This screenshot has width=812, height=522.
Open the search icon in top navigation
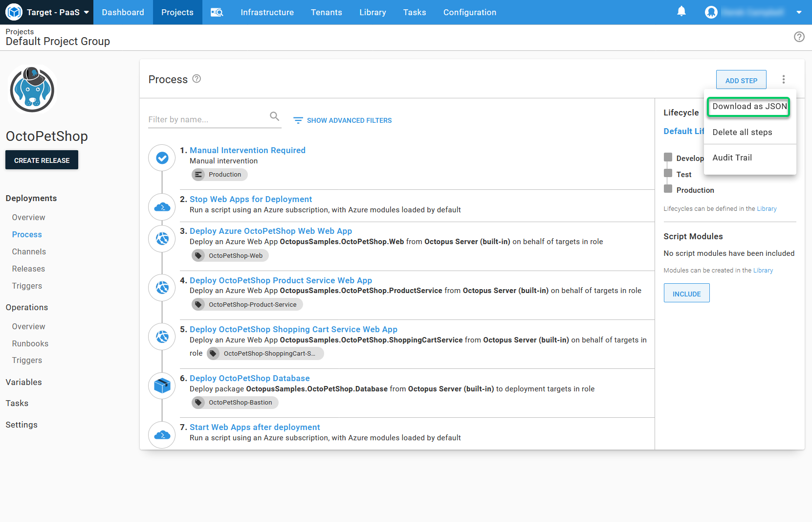[x=217, y=12]
